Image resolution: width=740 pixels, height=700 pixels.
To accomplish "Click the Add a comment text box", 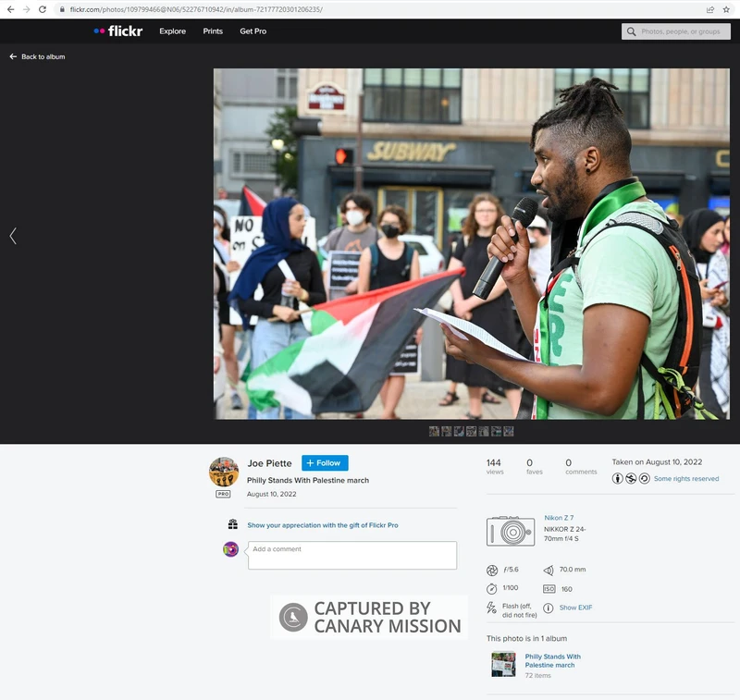I will pos(352,556).
